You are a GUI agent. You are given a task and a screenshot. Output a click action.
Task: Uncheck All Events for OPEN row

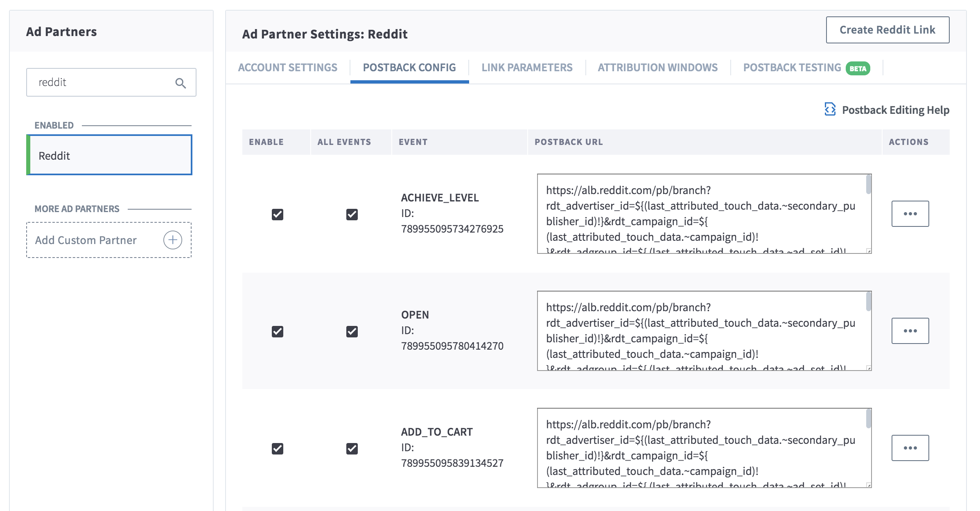[352, 331]
